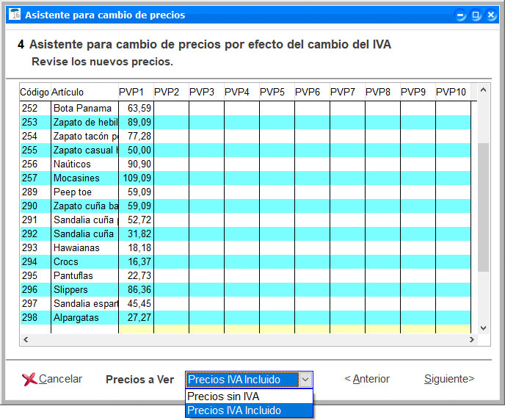Select the 'Crocs' article cell
Image resolution: width=505 pixels, height=420 pixels.
coord(84,261)
